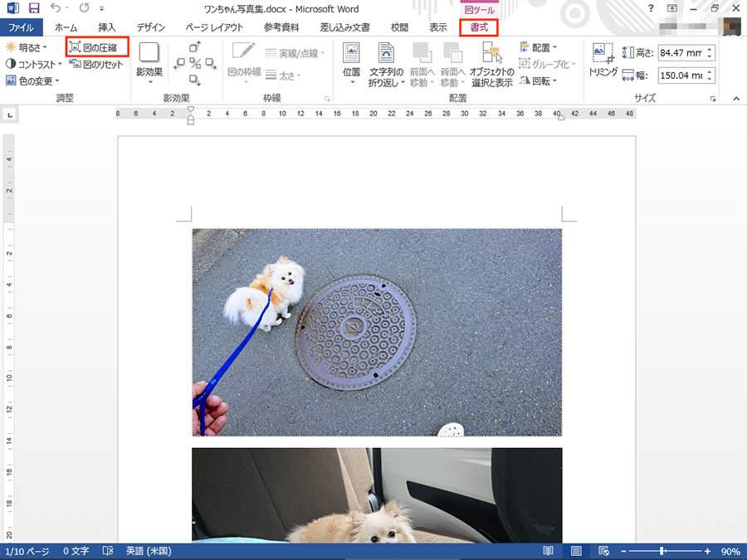The width and height of the screenshot is (747, 560).
Task: Nudge shadow right icon
Action: pyautogui.click(x=211, y=63)
